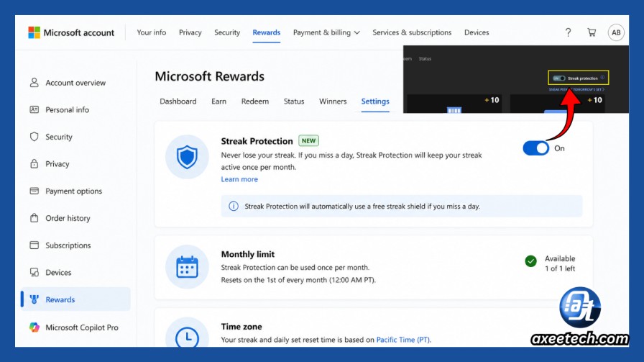The height and width of the screenshot is (362, 644).
Task: Switch to the Status tab
Action: pos(294,101)
